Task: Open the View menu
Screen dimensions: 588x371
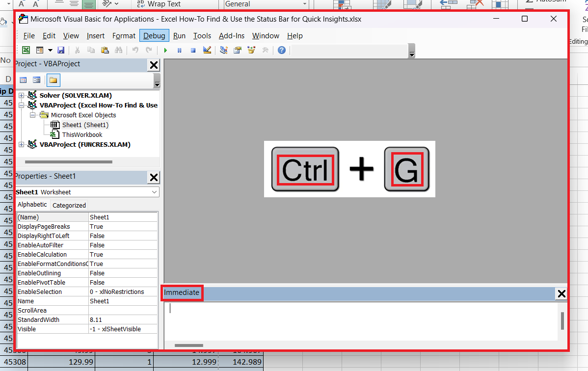Action: tap(71, 36)
